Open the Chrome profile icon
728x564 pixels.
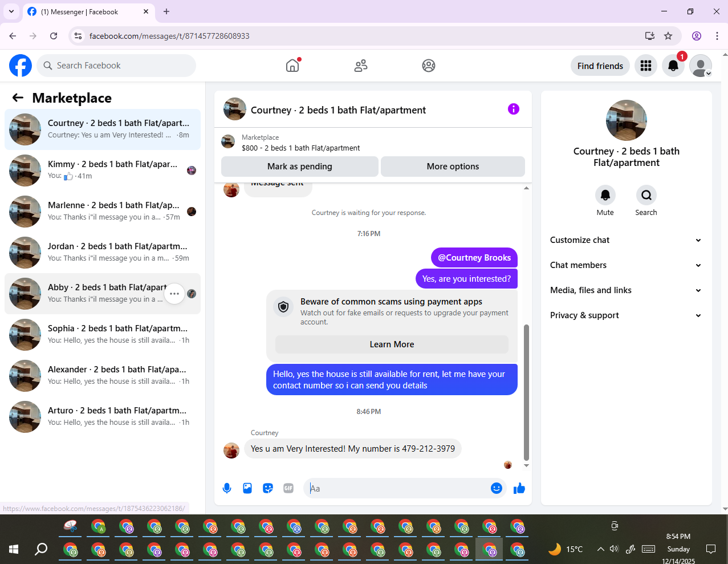coord(697,36)
